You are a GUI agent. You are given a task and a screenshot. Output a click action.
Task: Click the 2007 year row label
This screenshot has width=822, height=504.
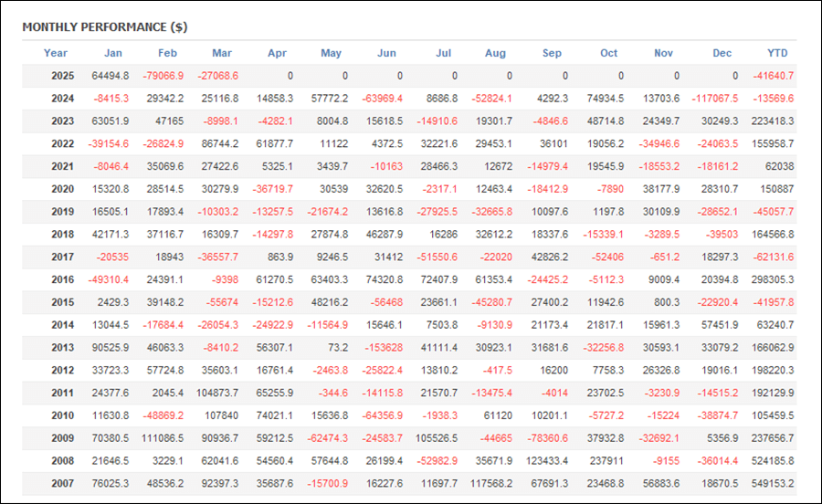tap(62, 484)
